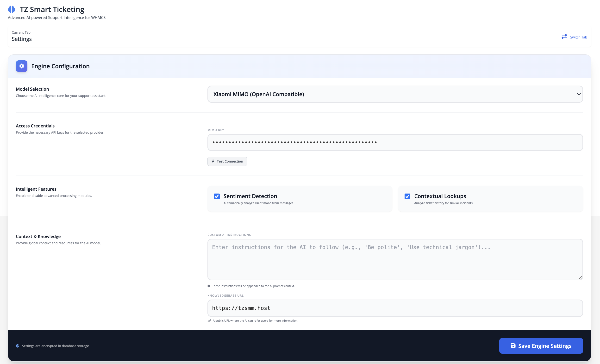Click the Settings current tab label
This screenshot has height=364, width=600.
point(21,39)
